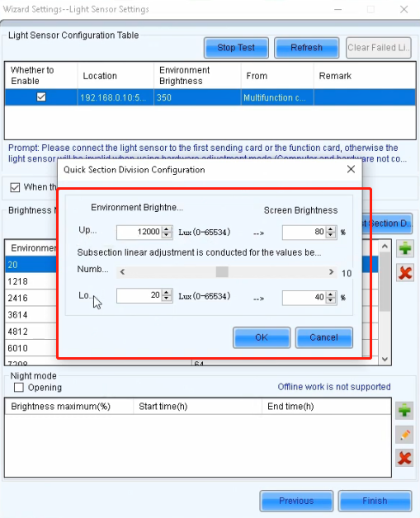
Task: Go back with the Previous button
Action: [296, 501]
